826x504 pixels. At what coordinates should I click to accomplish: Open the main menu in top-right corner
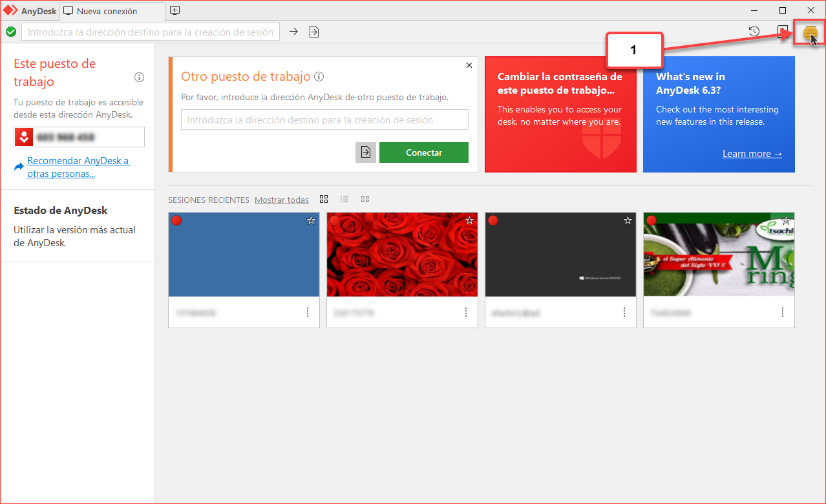pyautogui.click(x=810, y=32)
